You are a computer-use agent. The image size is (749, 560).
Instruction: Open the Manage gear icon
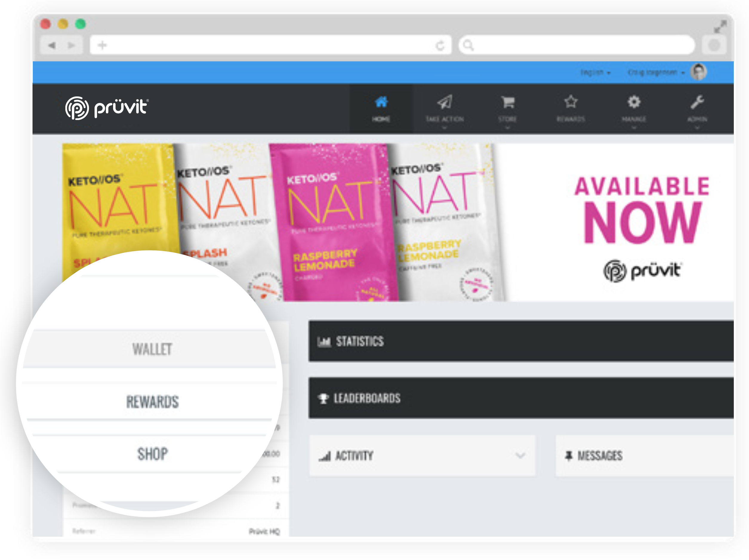634,101
